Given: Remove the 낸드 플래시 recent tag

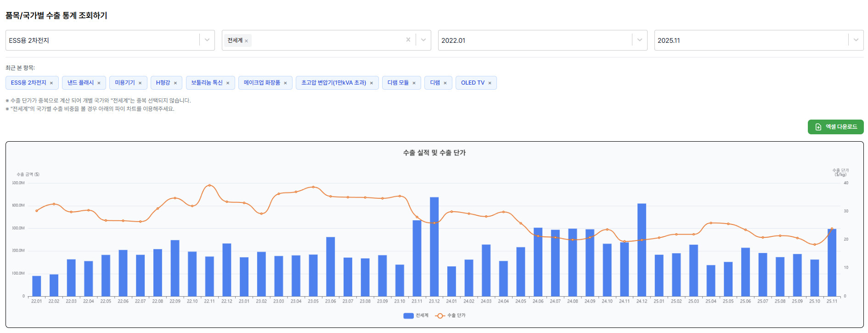Looking at the screenshot, I should point(99,83).
